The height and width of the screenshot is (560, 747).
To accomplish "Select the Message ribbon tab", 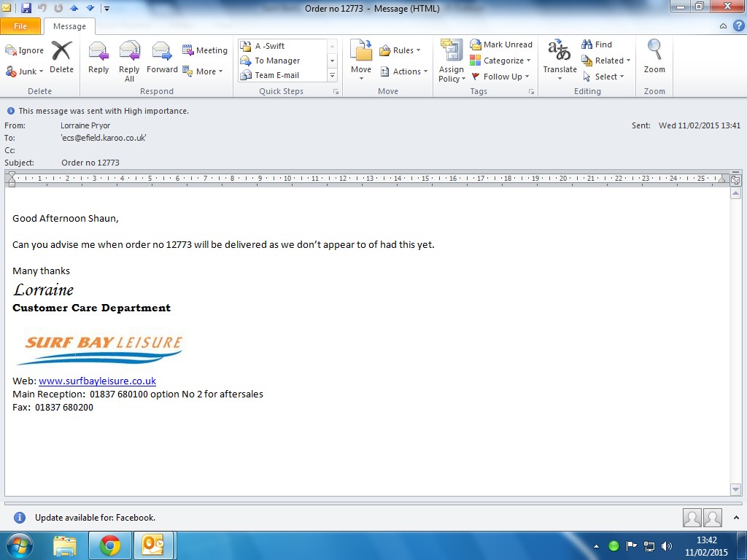I will pyautogui.click(x=69, y=26).
